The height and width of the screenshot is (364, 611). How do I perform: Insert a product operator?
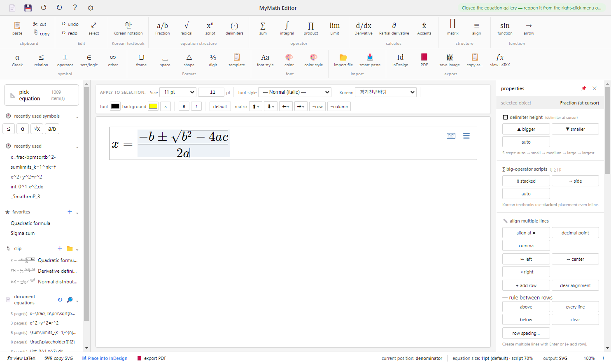tap(311, 28)
